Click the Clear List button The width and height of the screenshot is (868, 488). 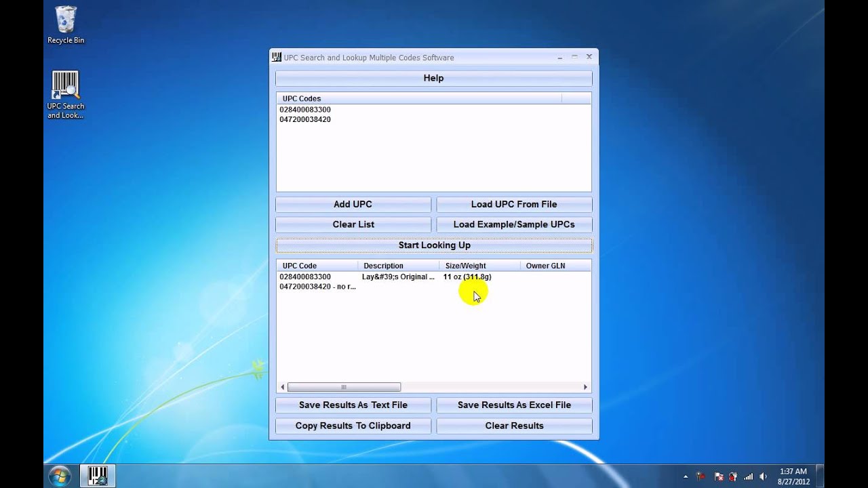coord(353,224)
